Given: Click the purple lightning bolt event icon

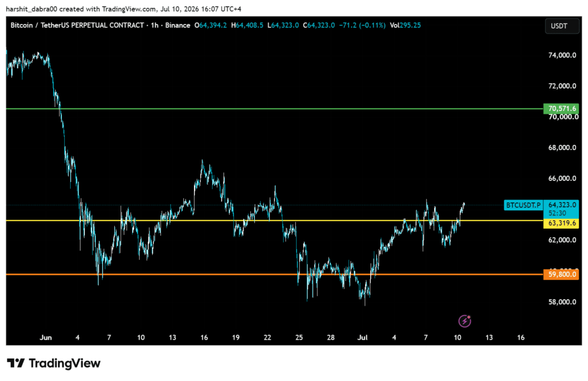Looking at the screenshot, I should tap(465, 321).
